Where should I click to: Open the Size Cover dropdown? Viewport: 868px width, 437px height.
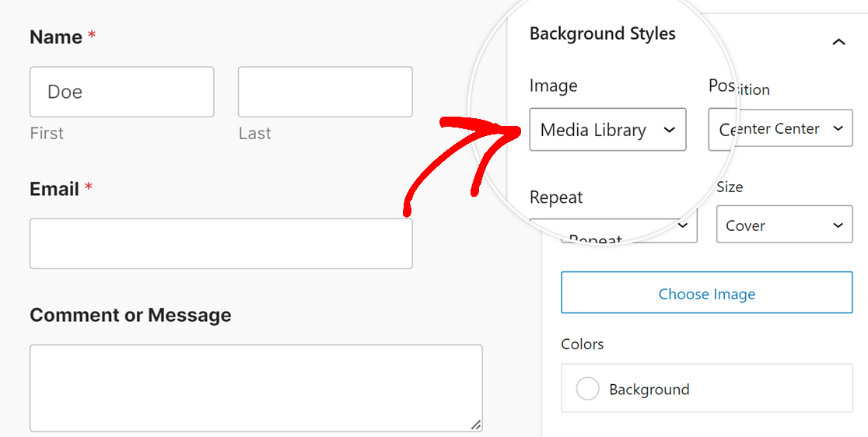click(784, 224)
